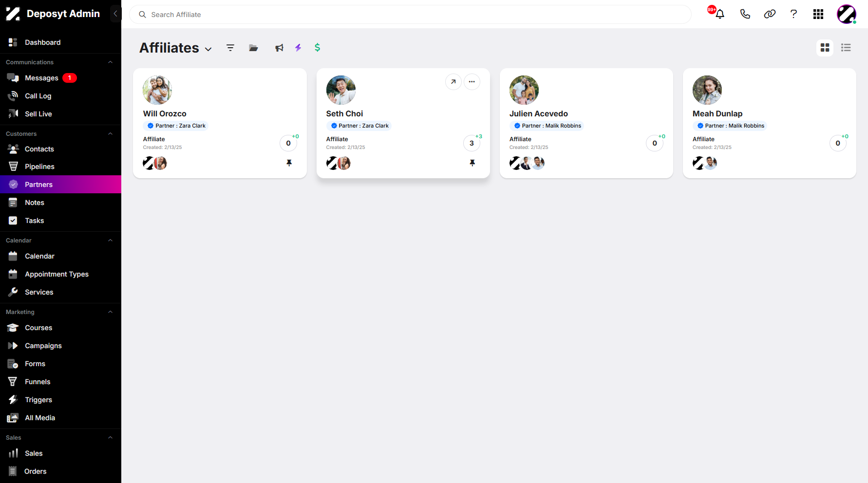
Task: Toggle the pin on Seth Choi card
Action: (472, 163)
